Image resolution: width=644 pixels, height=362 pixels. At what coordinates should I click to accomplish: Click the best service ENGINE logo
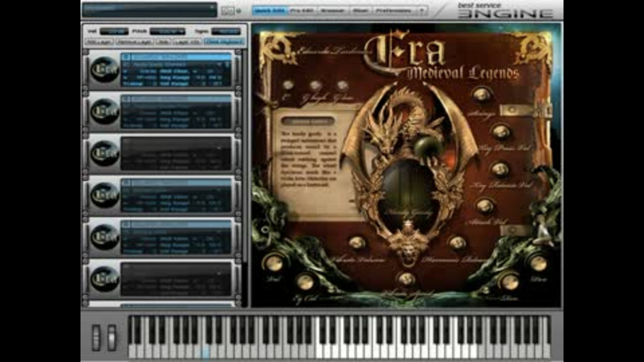[505, 11]
